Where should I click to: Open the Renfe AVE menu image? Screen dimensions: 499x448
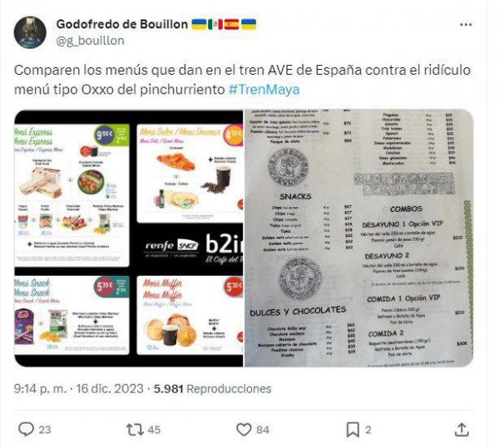click(129, 239)
